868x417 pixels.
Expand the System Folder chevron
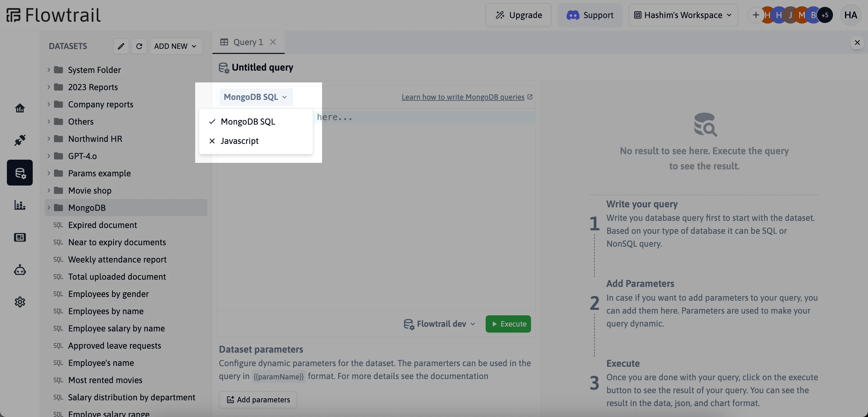[49, 70]
